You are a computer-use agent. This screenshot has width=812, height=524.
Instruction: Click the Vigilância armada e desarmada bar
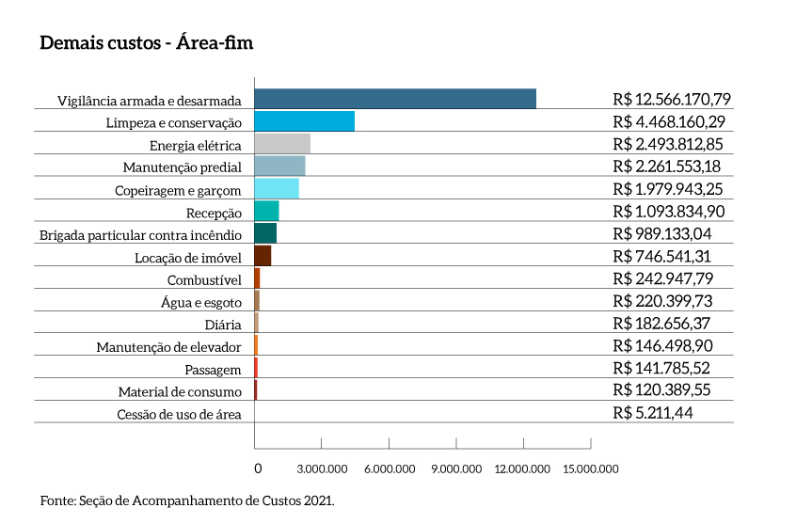(395, 99)
